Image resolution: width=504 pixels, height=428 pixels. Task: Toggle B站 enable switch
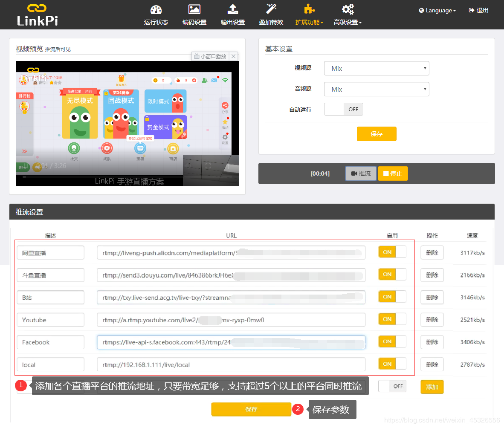[392, 297]
